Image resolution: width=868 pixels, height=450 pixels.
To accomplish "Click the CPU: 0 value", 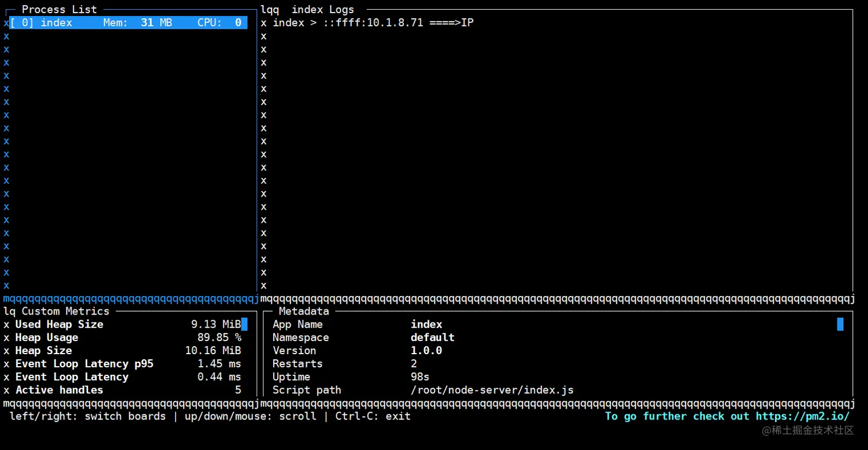I will [219, 23].
